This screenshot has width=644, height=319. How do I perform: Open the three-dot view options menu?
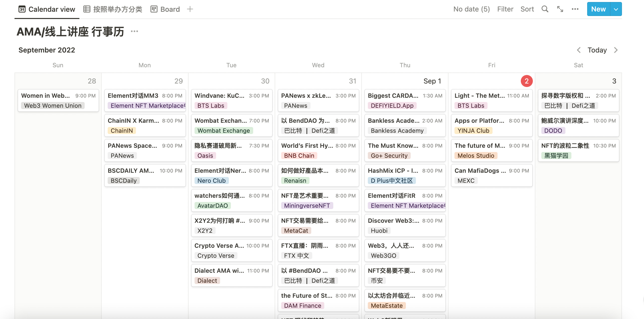coord(575,9)
